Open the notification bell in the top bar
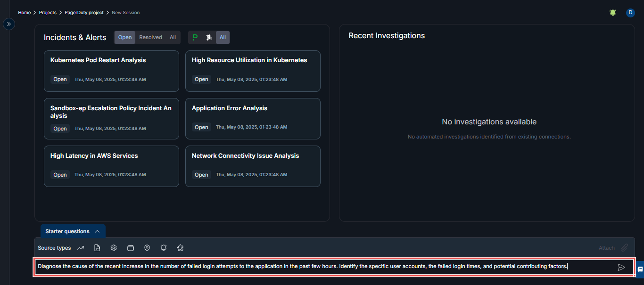The image size is (644, 285). [x=612, y=12]
